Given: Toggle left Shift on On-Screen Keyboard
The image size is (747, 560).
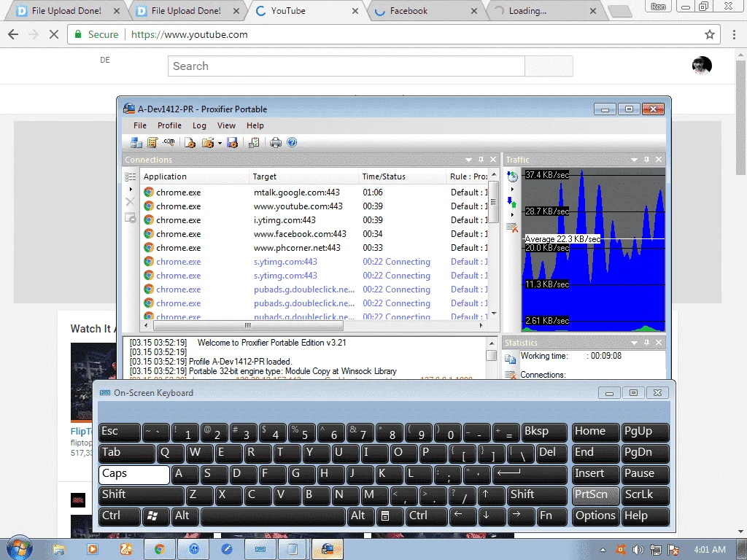Looking at the screenshot, I should coord(142,495).
